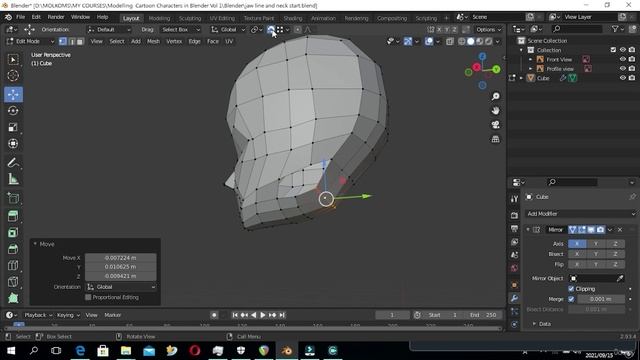This screenshot has width=640, height=360.
Task: Switch to the Sculpting workspace tab
Action: pos(190,18)
